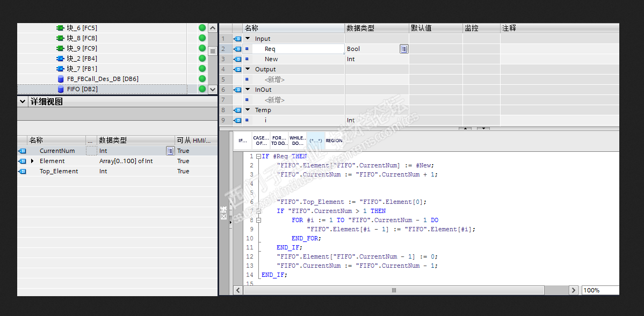Image resolution: width=644 pixels, height=316 pixels.
Task: Click the project tree scroll-down arrow
Action: (x=212, y=89)
